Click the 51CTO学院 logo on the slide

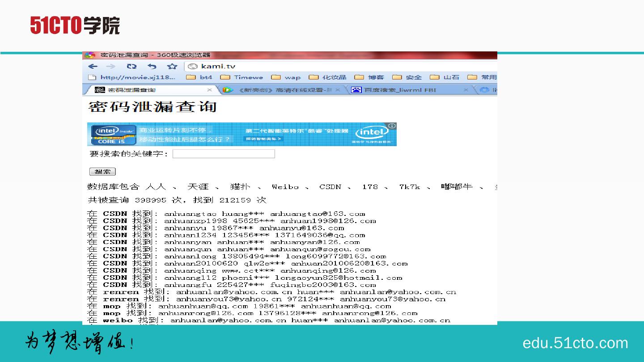(x=75, y=25)
